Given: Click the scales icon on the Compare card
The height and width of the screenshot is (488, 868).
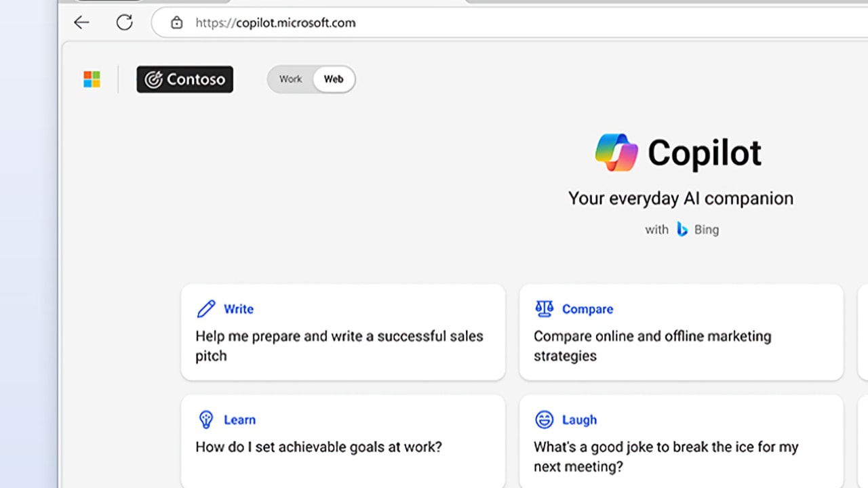Looking at the screenshot, I should click(x=544, y=308).
